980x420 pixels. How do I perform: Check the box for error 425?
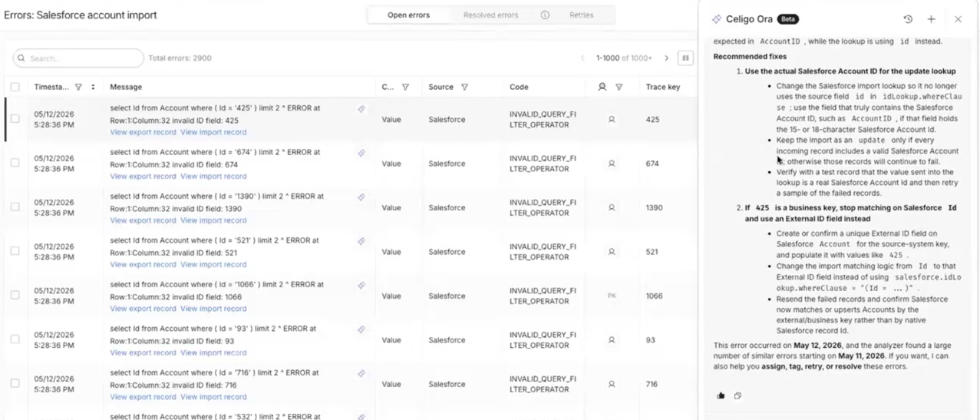[x=15, y=119]
